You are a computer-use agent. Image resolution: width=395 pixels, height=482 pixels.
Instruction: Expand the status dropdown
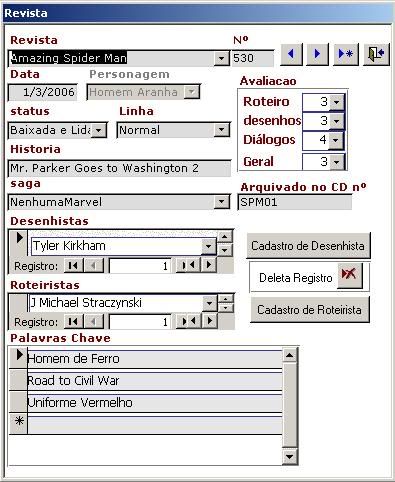(x=99, y=130)
